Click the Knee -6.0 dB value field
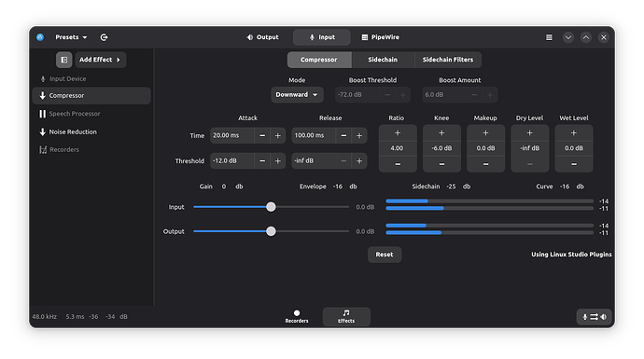Screen dimensions: 644x359 [441, 148]
